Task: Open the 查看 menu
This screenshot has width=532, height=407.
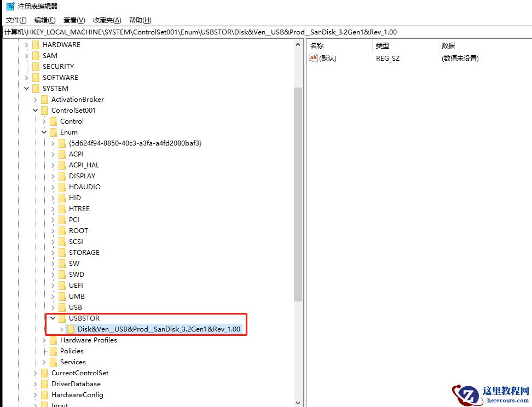Action: [74, 20]
